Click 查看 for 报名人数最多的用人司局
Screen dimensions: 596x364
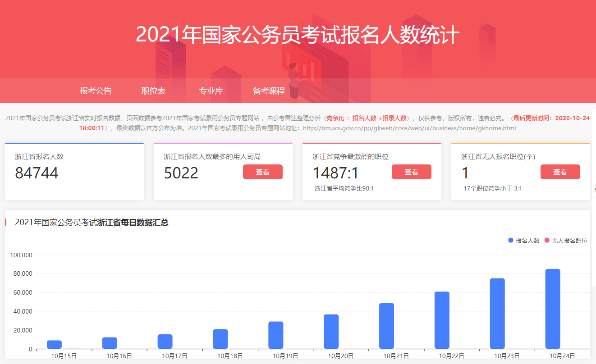coord(263,172)
